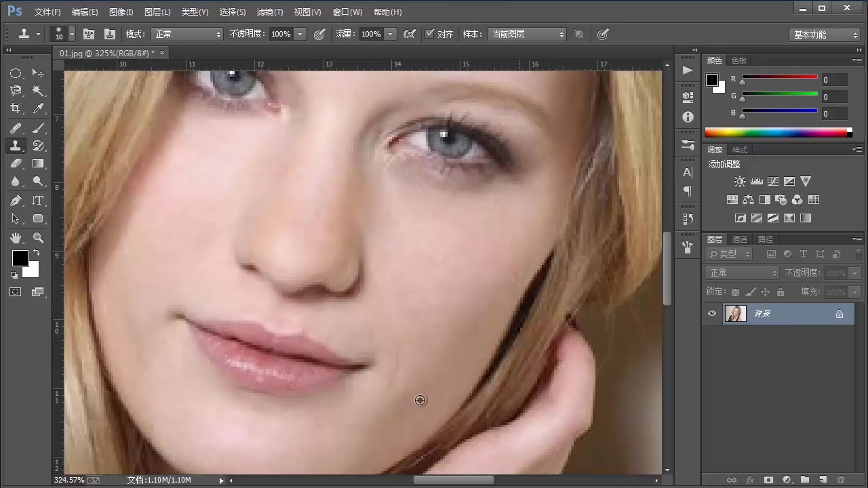Viewport: 868px width, 488px height.
Task: Reset default foreground and background colors
Action: click(x=14, y=274)
